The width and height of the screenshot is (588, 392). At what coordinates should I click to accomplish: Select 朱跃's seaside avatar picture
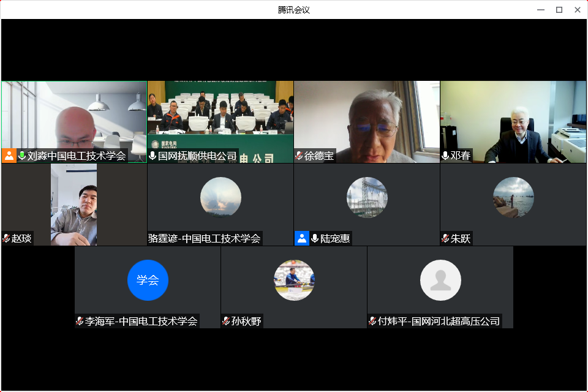(513, 197)
